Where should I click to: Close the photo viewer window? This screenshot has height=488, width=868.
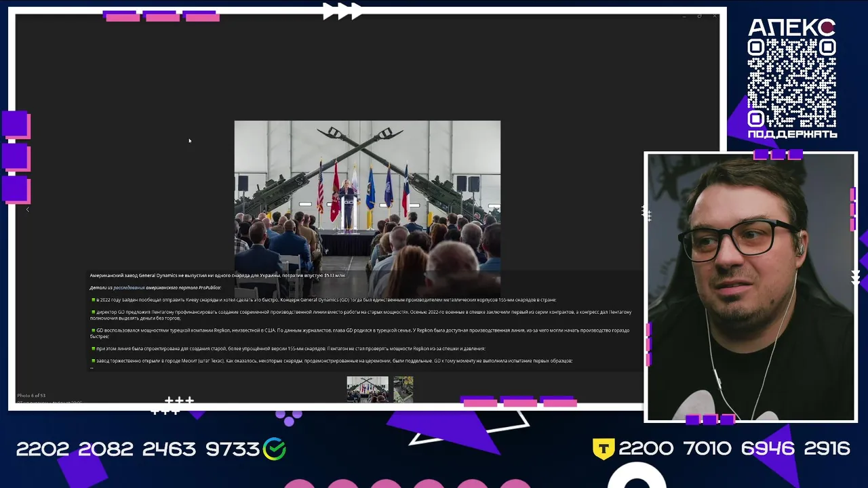[x=714, y=16]
